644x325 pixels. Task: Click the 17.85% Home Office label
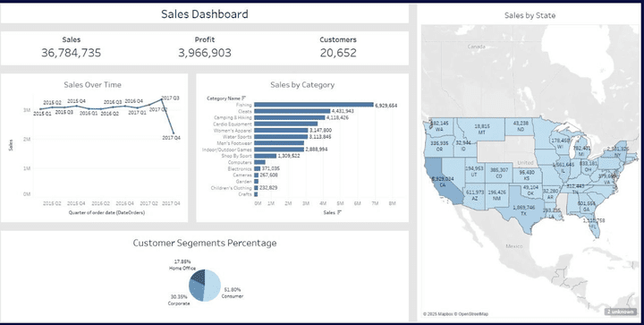(182, 265)
